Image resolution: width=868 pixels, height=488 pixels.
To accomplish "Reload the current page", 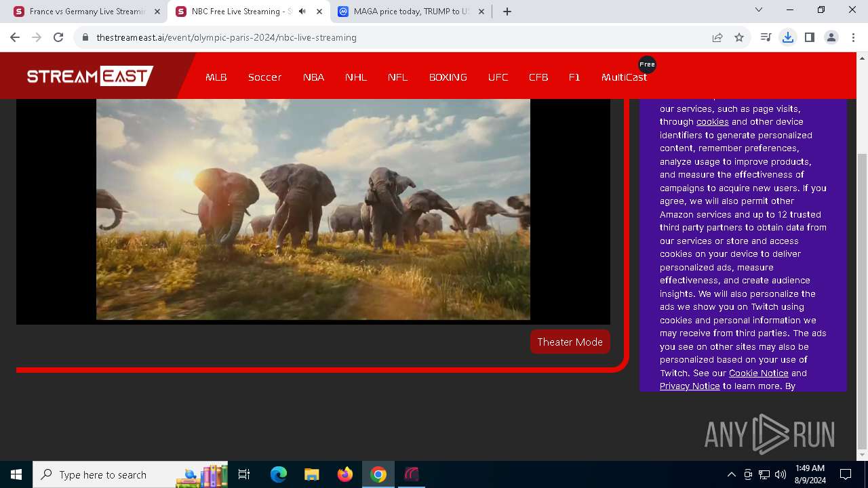I will (58, 37).
